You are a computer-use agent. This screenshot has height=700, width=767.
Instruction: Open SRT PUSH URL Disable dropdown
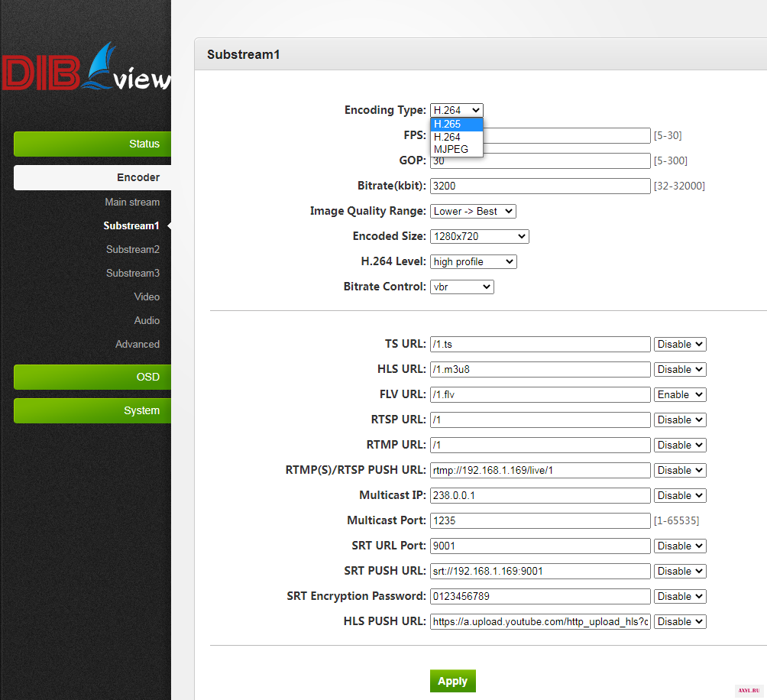coord(680,571)
